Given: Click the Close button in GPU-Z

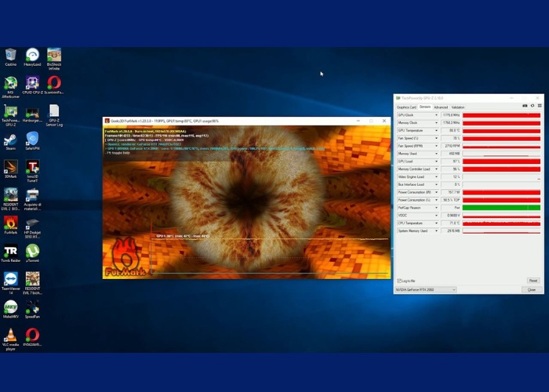Looking at the screenshot, I should point(532,289).
